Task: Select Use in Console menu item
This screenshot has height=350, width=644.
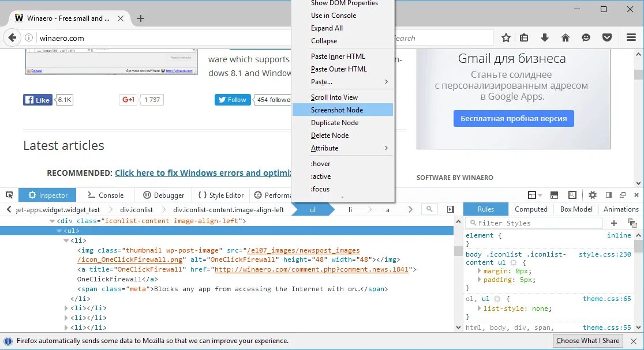Action: (x=343, y=16)
